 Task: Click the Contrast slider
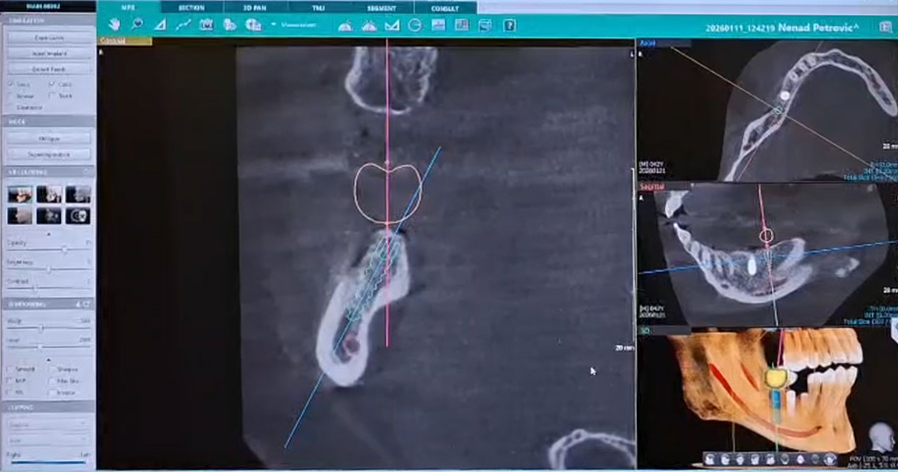[x=48, y=288]
